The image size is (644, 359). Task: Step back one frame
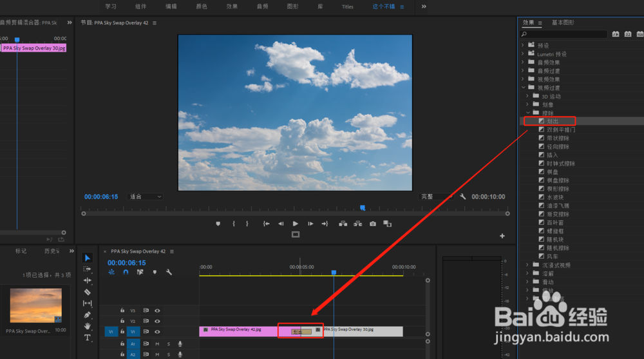281,224
